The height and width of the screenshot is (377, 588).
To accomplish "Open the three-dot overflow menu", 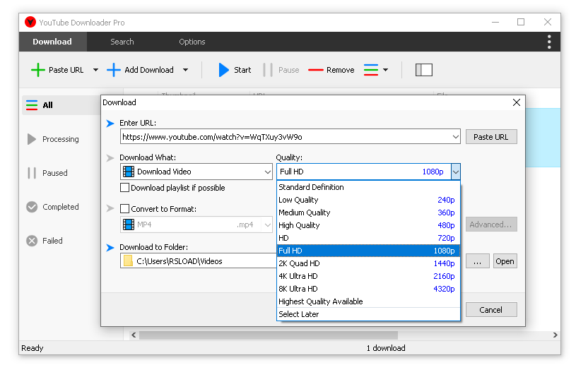I will (549, 42).
